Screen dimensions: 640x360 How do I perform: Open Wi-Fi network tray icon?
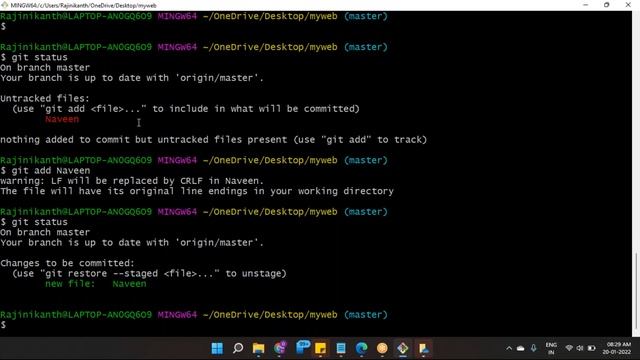(569, 348)
